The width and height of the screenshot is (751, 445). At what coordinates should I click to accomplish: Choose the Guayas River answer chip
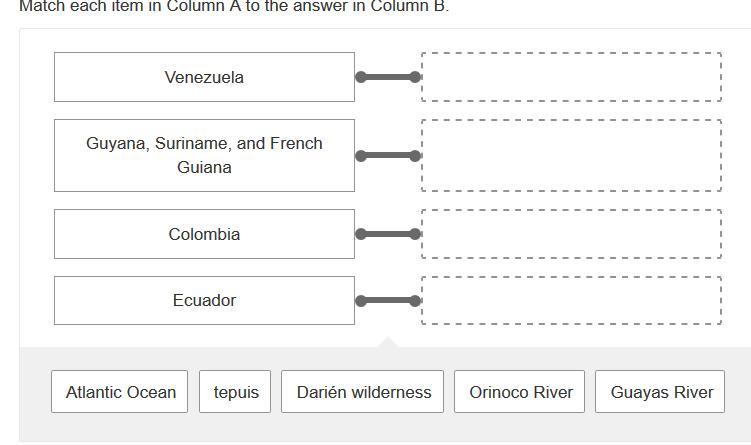(x=661, y=392)
